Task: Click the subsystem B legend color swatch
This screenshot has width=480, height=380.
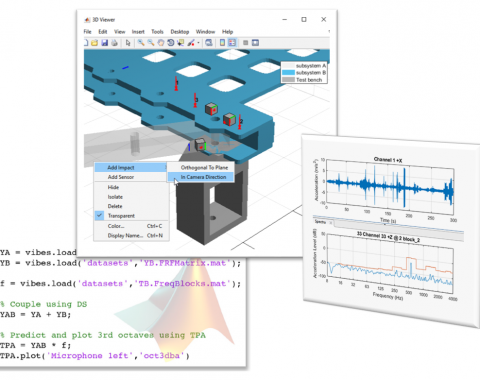Action: click(288, 73)
